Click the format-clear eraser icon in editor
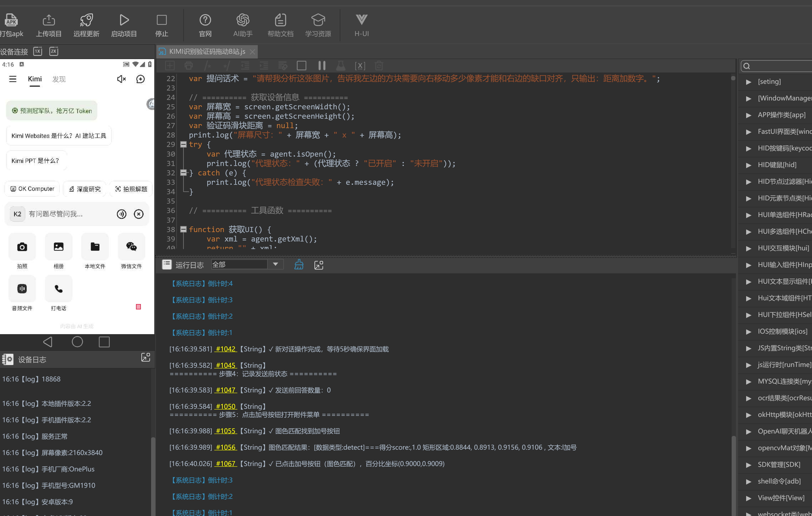The width and height of the screenshot is (812, 516). [x=282, y=65]
